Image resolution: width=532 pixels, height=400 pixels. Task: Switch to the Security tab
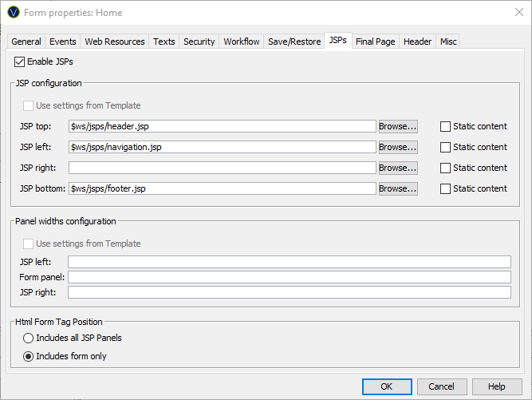(x=199, y=42)
